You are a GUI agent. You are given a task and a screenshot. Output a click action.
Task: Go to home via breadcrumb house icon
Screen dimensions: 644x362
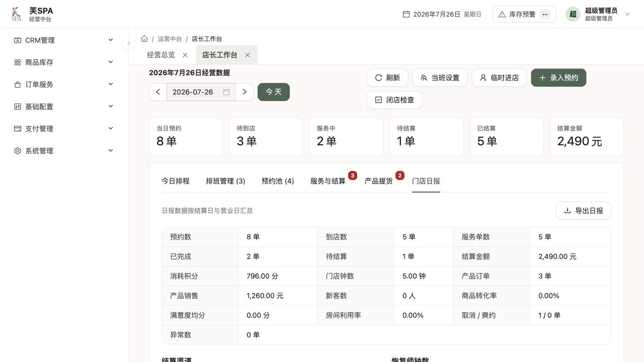pos(144,39)
